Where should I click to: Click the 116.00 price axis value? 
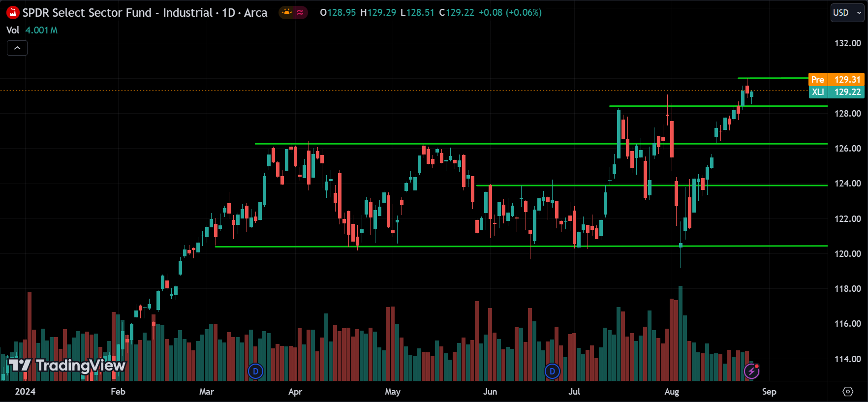(847, 324)
